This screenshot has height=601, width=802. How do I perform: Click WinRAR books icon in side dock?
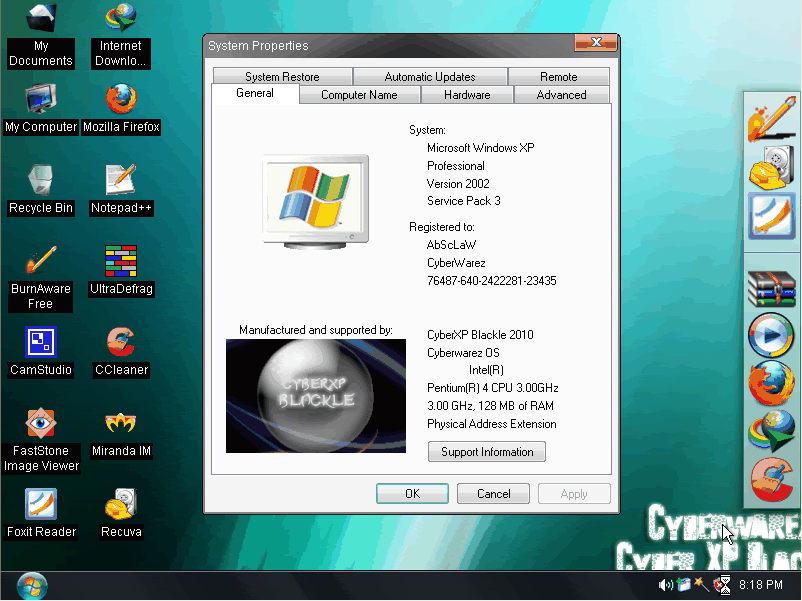click(x=772, y=288)
